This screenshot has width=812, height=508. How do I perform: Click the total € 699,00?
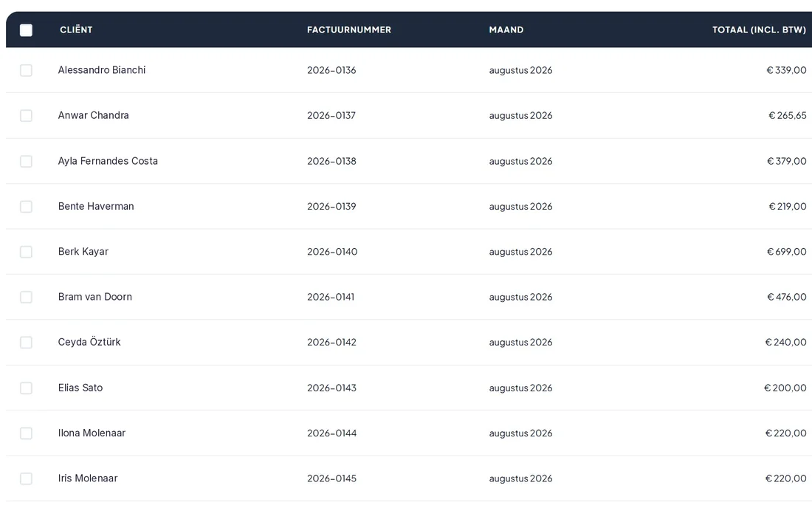pos(786,252)
